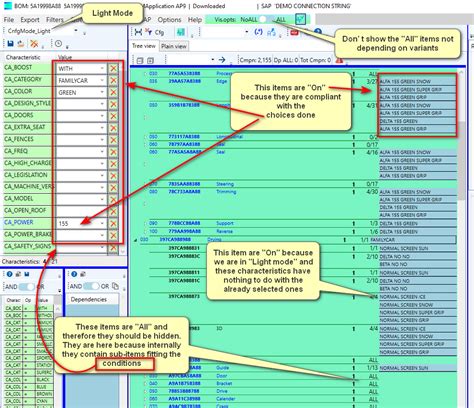Click the blue (f) function icon
Screen dimensions: 474x408
[258, 32]
